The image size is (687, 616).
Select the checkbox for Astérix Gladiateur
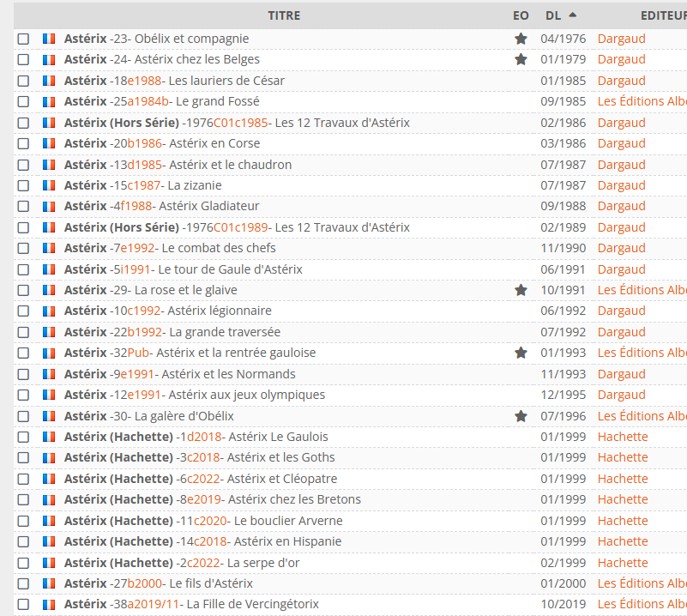pos(23,206)
